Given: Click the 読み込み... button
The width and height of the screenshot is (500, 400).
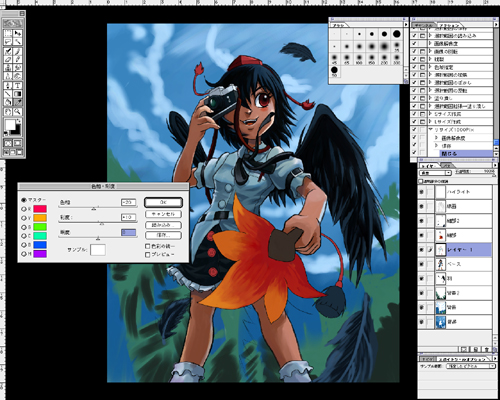Looking at the screenshot, I should 163,225.
